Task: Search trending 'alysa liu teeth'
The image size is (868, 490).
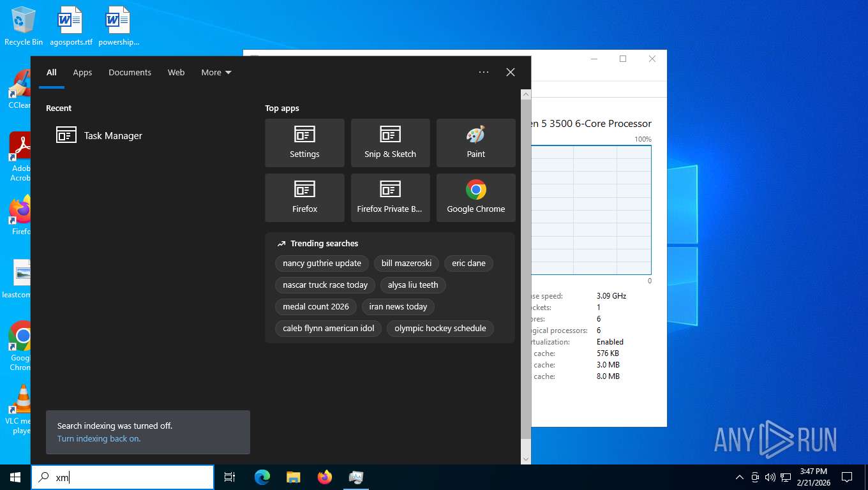Action: point(413,285)
